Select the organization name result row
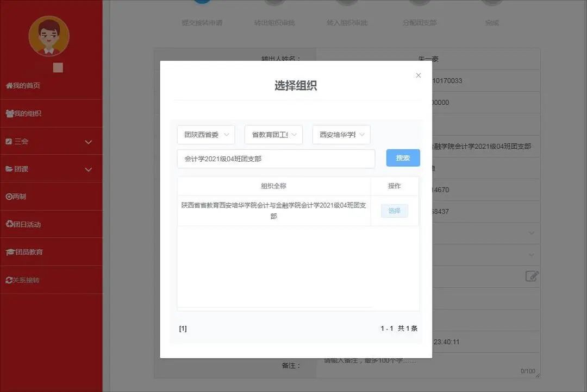The image size is (587, 392). 274,211
